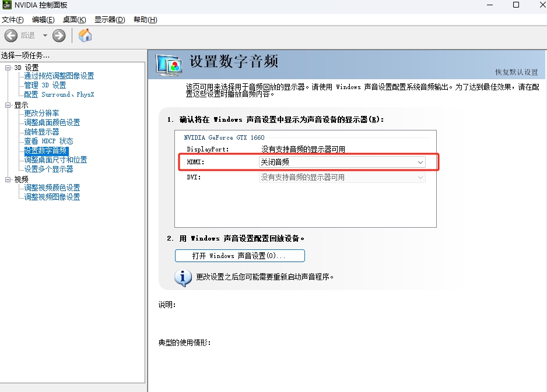Viewport: 547px width, 392px height.
Task: Click the DVI audio dropdown
Action: click(x=342, y=177)
